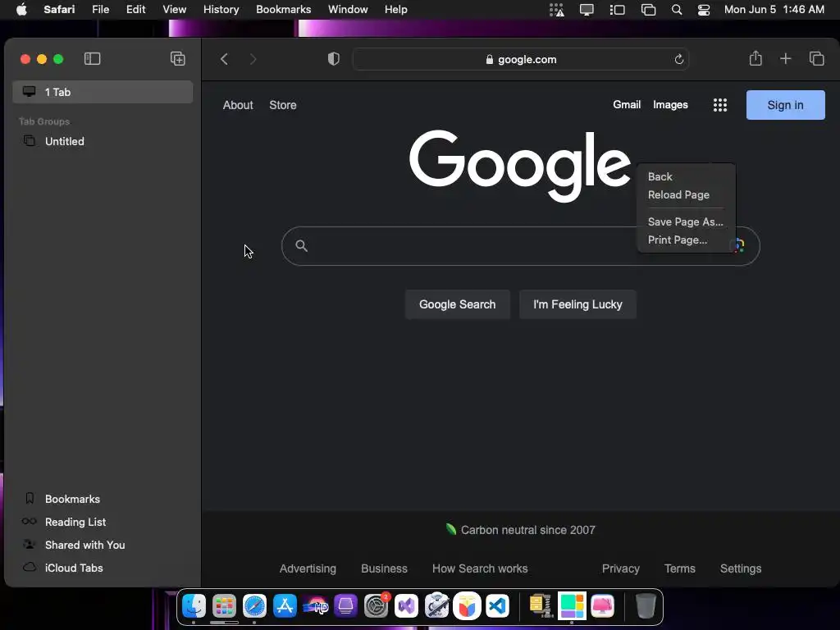The width and height of the screenshot is (840, 630).
Task: Create a new tab group with icon
Action: click(178, 59)
